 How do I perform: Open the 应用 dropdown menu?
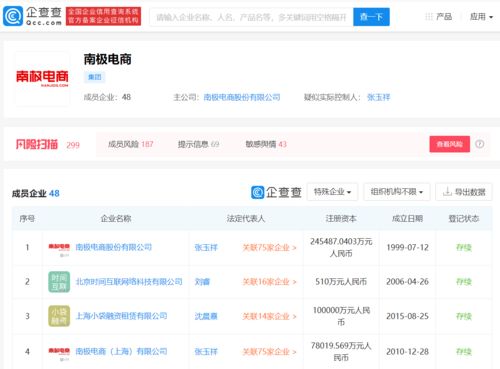pos(481,17)
